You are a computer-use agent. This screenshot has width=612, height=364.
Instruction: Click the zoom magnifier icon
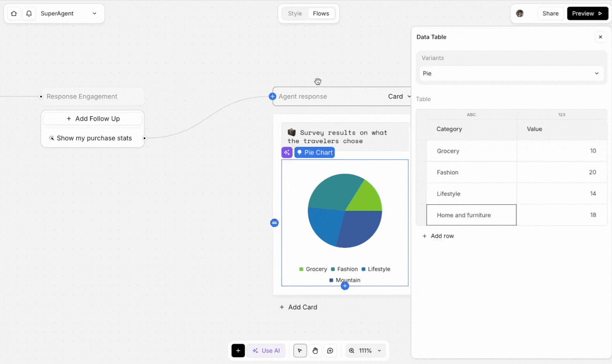[351, 351]
